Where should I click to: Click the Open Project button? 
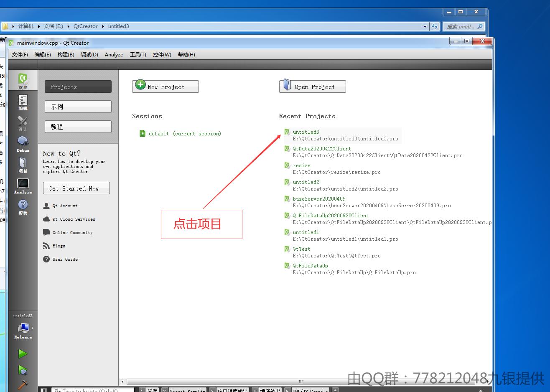tap(313, 87)
